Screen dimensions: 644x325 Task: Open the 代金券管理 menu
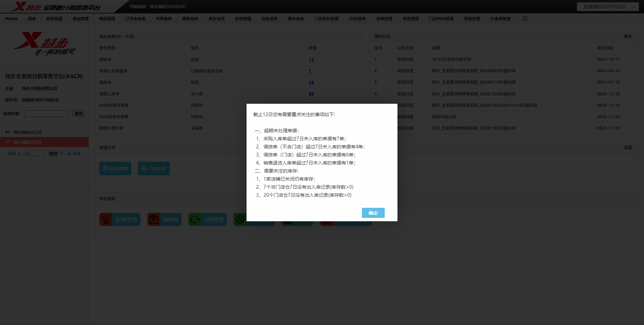[x=500, y=19]
